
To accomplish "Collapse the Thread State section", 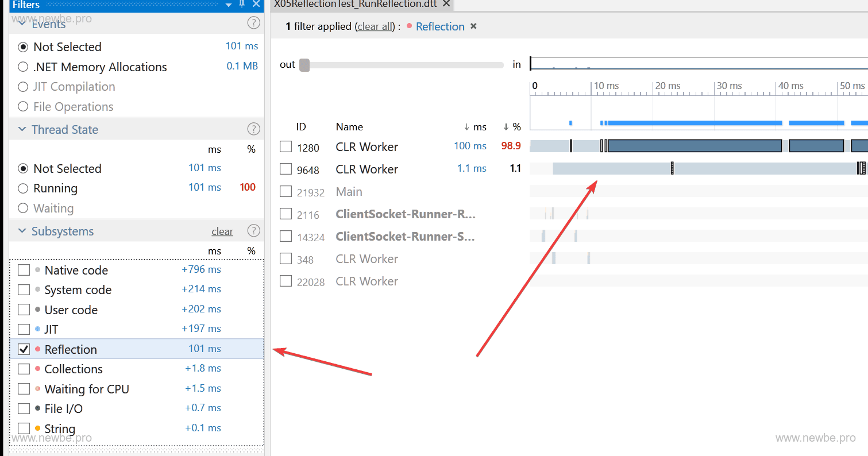I will [x=22, y=130].
